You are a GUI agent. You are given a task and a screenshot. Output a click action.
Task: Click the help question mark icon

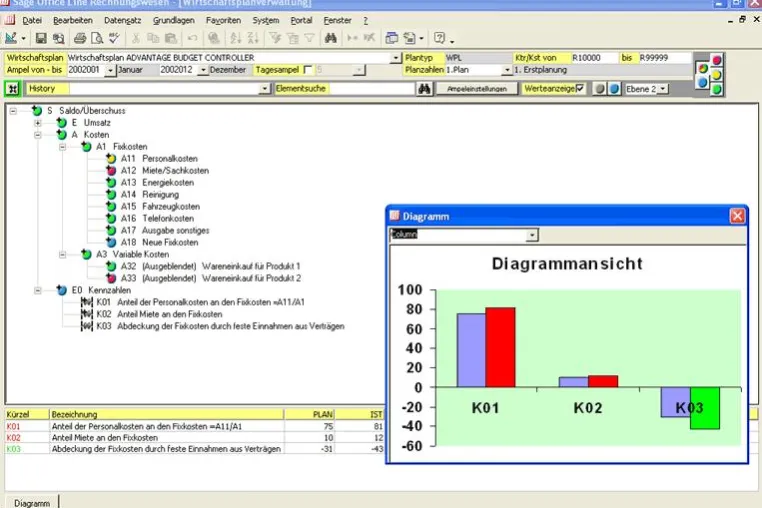[x=439, y=38]
